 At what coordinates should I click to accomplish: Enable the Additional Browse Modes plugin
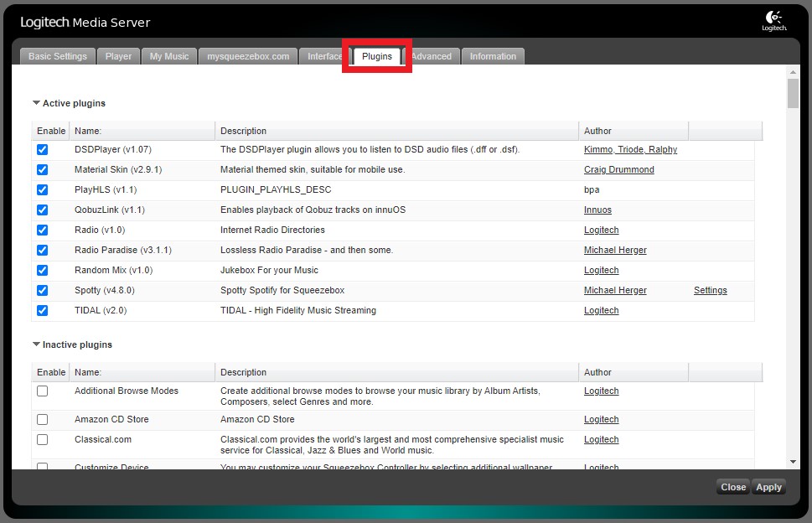[x=43, y=391]
